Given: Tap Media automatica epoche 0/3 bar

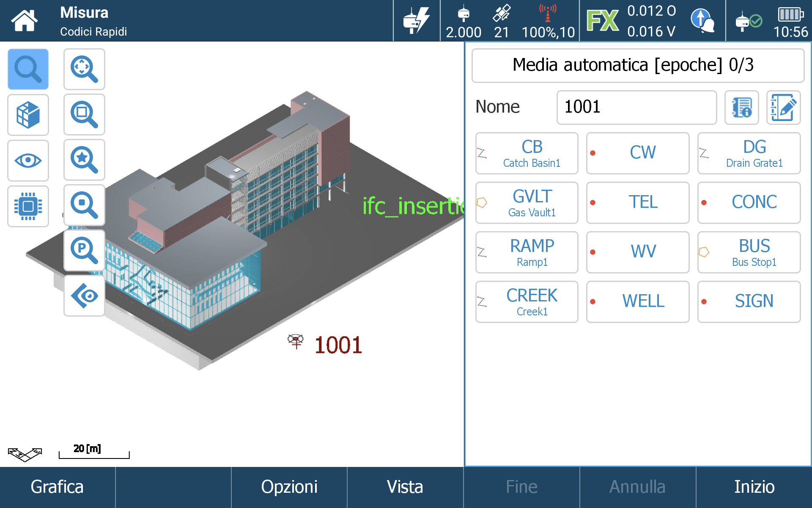Looking at the screenshot, I should (638, 66).
